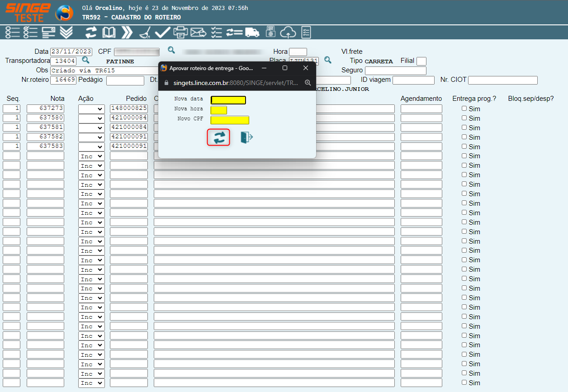The height and width of the screenshot is (392, 568).
Task: Open Ação dropdown for nota 637582
Action: (x=91, y=137)
